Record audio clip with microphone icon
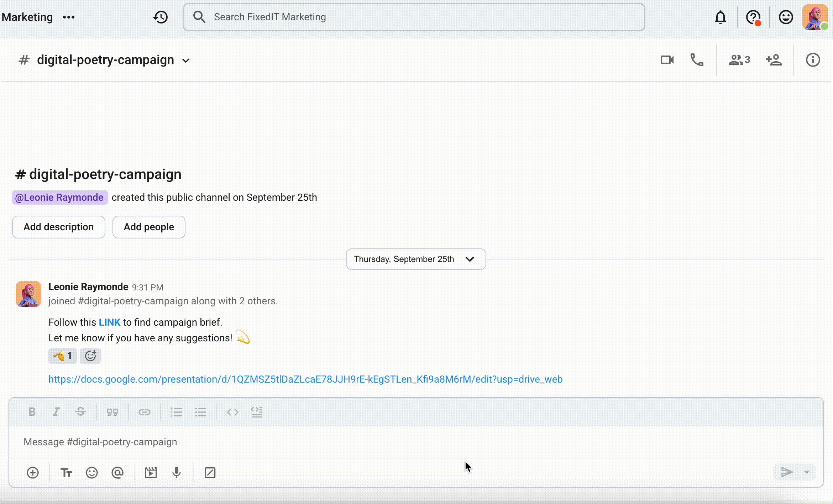 click(x=176, y=473)
